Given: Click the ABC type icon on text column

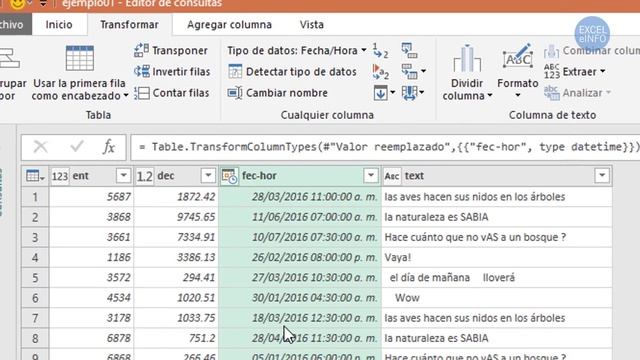Looking at the screenshot, I should (392, 176).
